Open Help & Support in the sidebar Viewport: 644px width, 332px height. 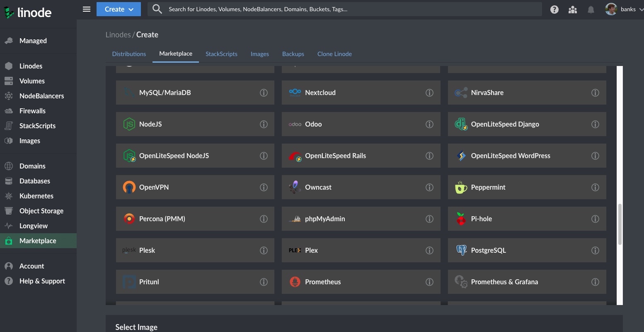coord(38,281)
